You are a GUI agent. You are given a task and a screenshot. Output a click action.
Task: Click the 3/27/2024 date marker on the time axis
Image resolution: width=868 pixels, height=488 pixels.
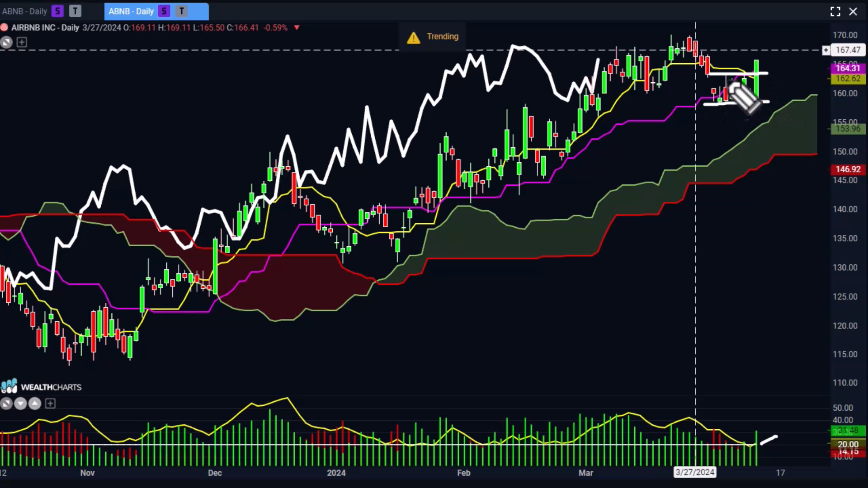tap(695, 473)
